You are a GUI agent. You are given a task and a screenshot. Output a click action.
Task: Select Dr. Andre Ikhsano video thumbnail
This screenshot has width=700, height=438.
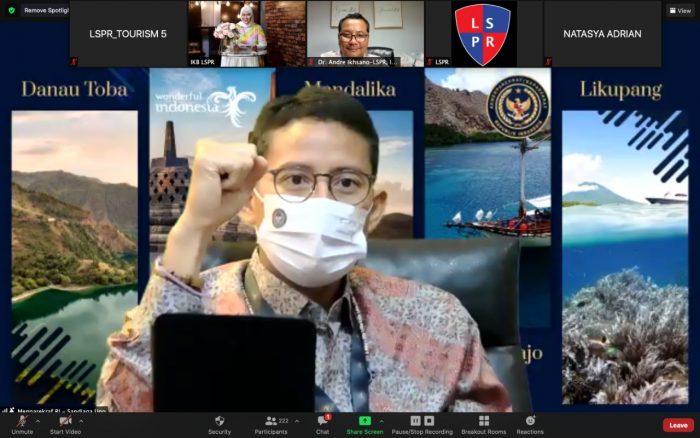click(364, 34)
